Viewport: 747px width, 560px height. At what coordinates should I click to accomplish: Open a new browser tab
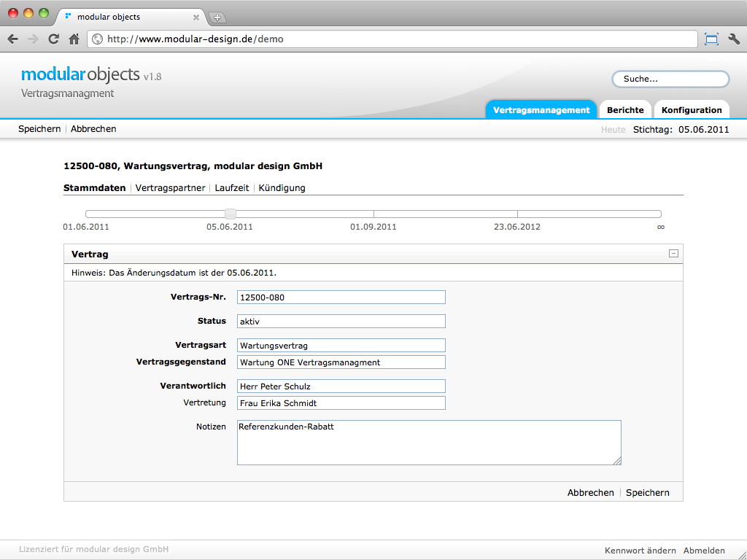pos(217,17)
